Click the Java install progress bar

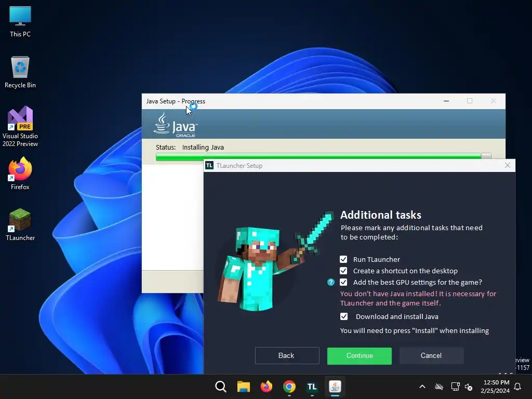[323, 156]
